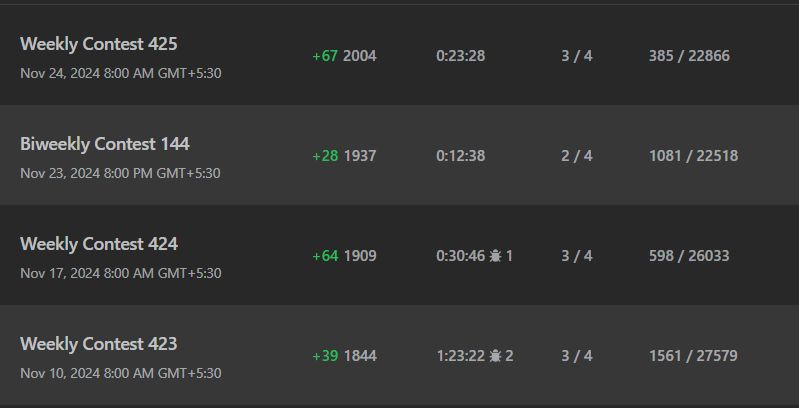
Task: Open Weekly Contest 425 title link
Action: (x=99, y=44)
